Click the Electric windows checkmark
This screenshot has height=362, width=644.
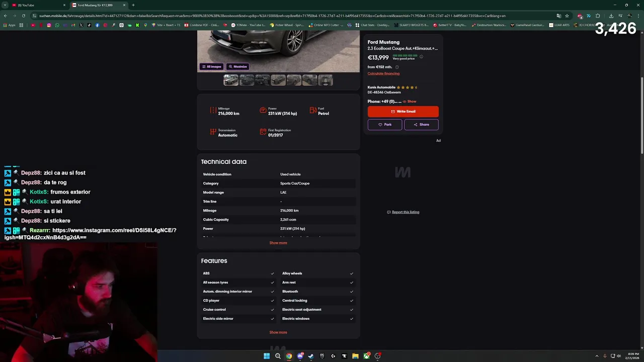point(352,319)
